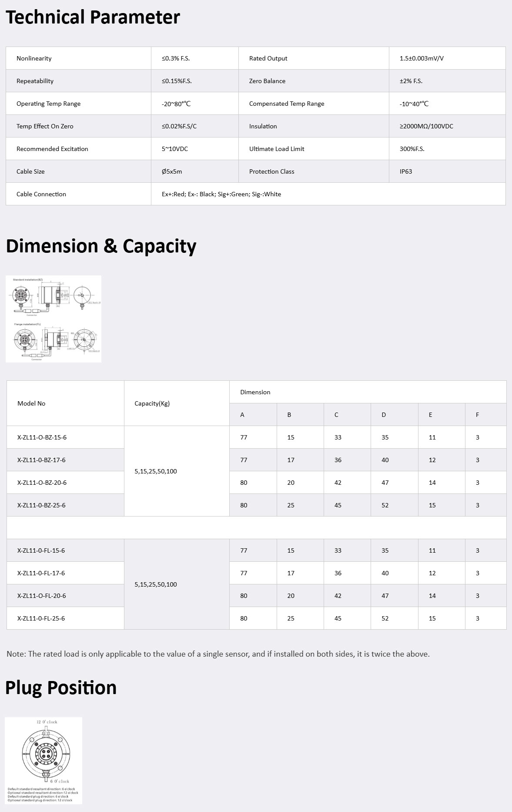
Task: Click the Capacity(Kg) column header
Action: click(152, 403)
